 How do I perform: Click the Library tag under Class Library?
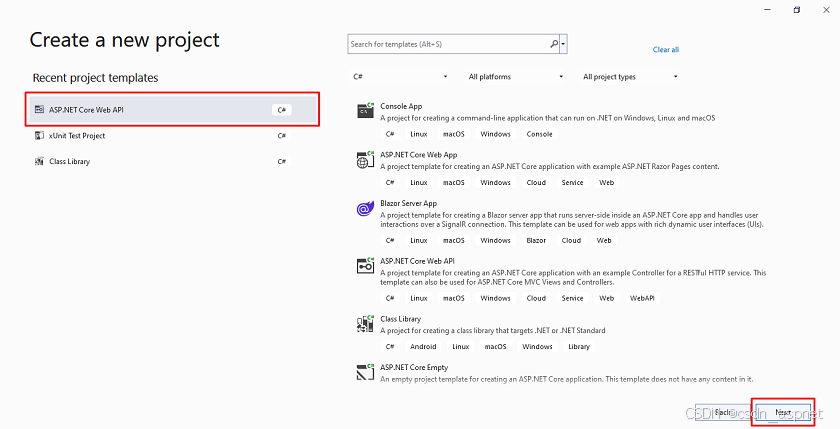pyautogui.click(x=579, y=347)
